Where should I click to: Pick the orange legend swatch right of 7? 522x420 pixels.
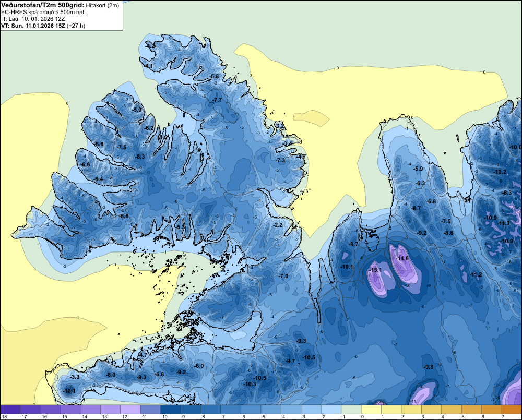point(512,409)
